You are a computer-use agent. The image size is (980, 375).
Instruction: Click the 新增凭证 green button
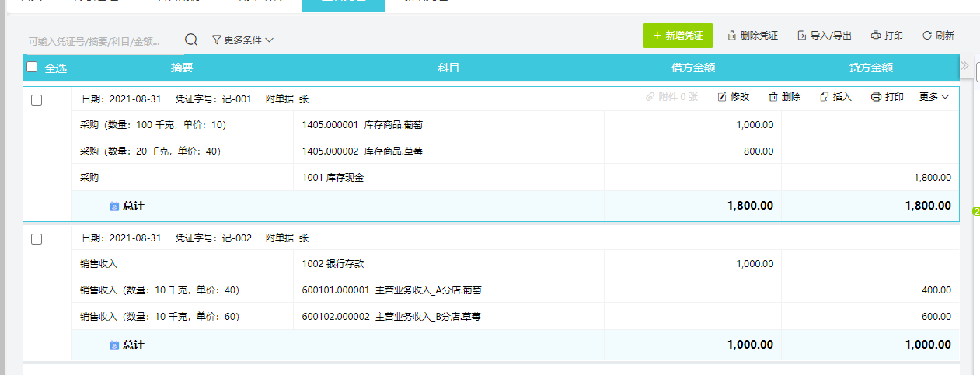(x=678, y=36)
